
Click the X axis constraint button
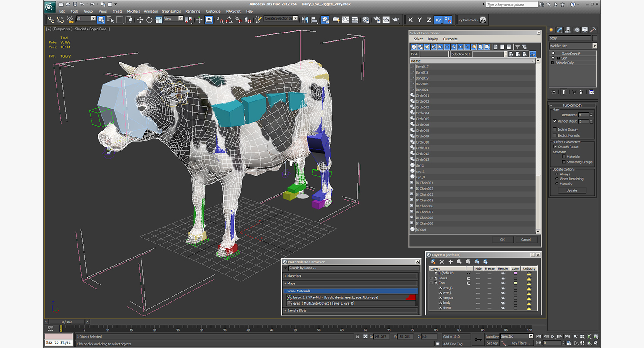410,20
